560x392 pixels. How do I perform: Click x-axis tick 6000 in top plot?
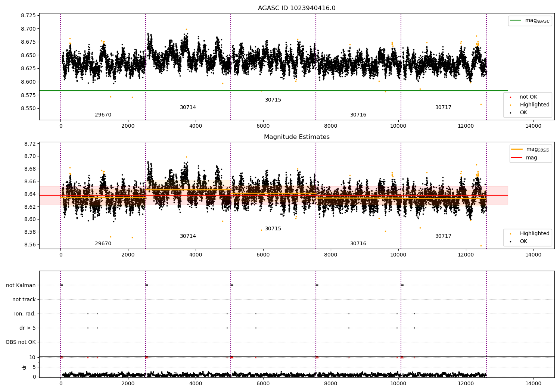[263, 126]
